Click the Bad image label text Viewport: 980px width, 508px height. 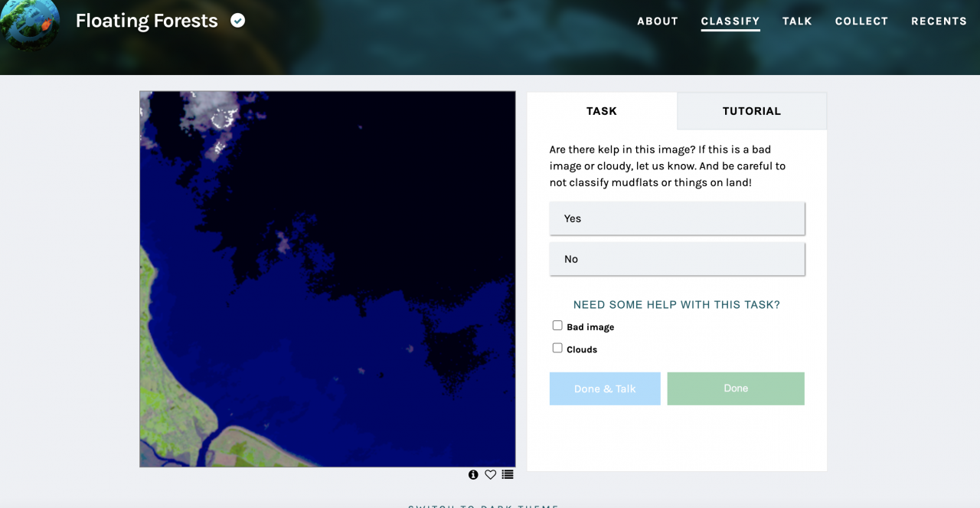(x=590, y=327)
